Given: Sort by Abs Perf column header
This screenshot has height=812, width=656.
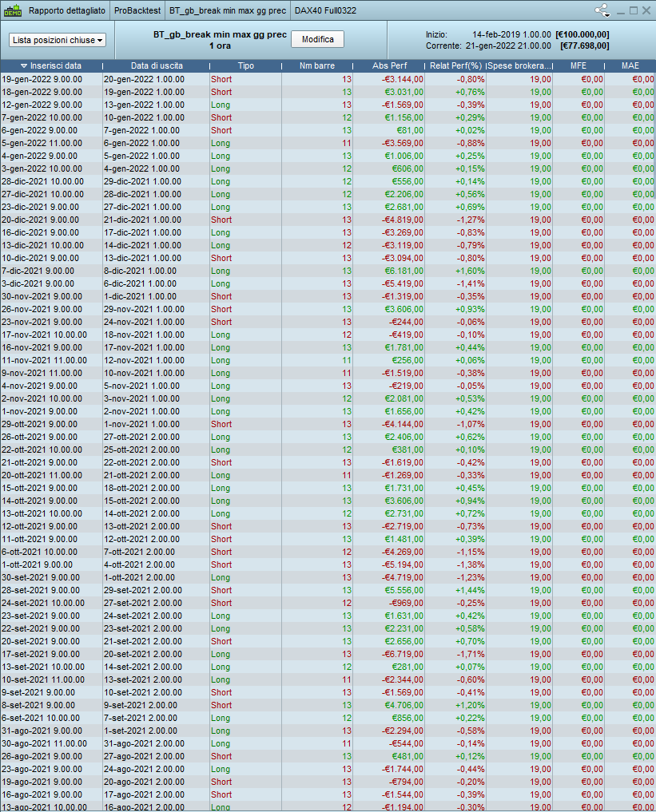Looking at the screenshot, I should pos(389,65).
